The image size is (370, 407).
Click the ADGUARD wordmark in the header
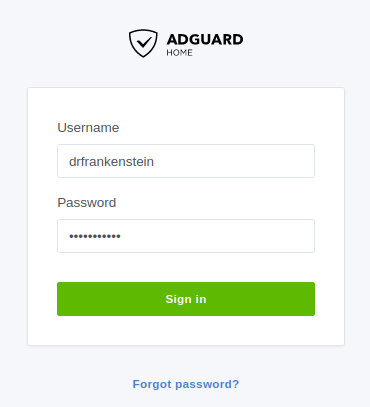[x=205, y=39]
